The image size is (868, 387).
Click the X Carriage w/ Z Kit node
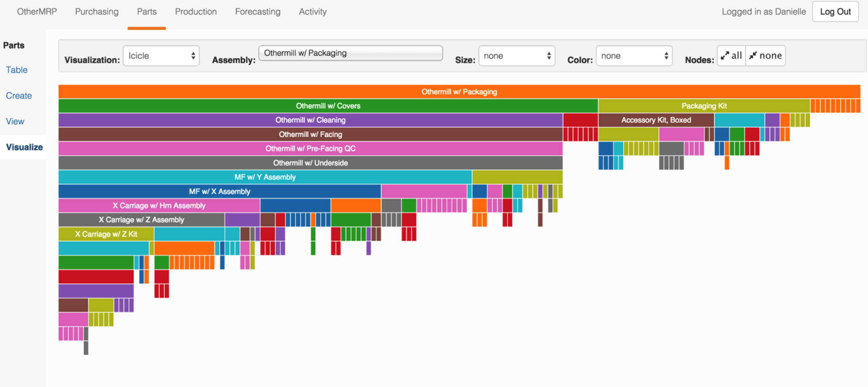(106, 234)
